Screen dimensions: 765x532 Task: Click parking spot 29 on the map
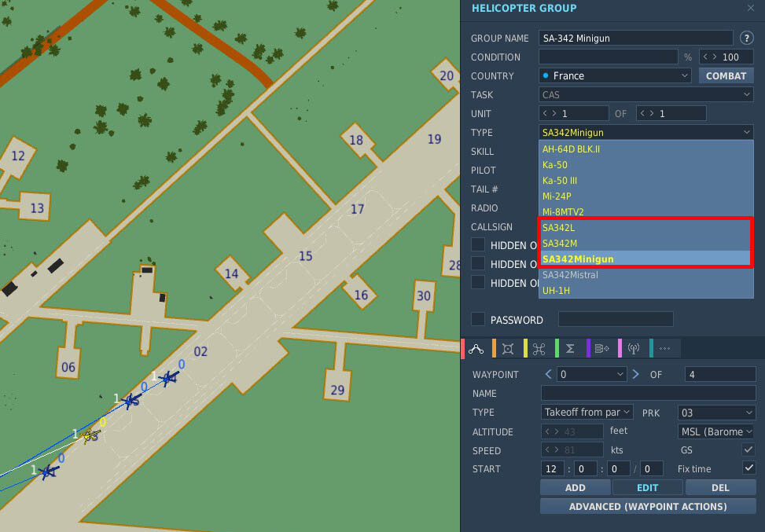pyautogui.click(x=337, y=390)
